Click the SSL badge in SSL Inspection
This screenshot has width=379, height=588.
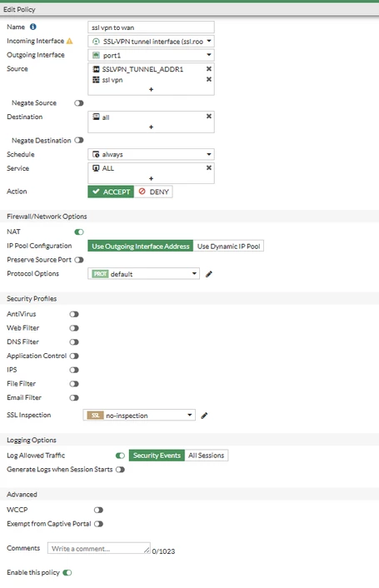95,415
